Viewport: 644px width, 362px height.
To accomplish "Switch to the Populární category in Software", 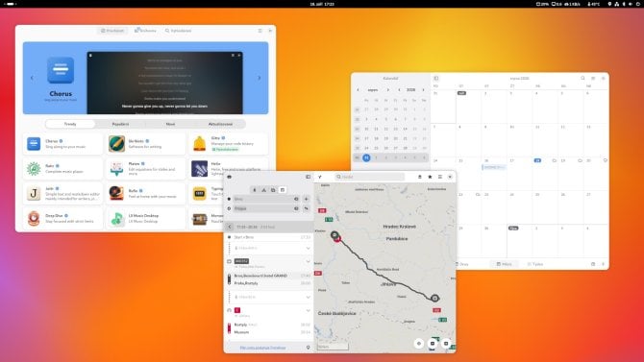I will [x=120, y=124].
